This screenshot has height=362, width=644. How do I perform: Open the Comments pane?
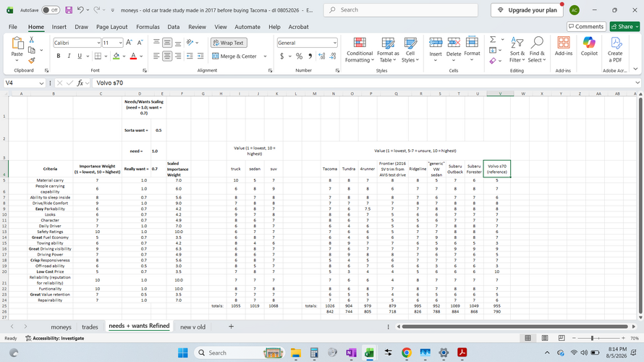click(586, 26)
